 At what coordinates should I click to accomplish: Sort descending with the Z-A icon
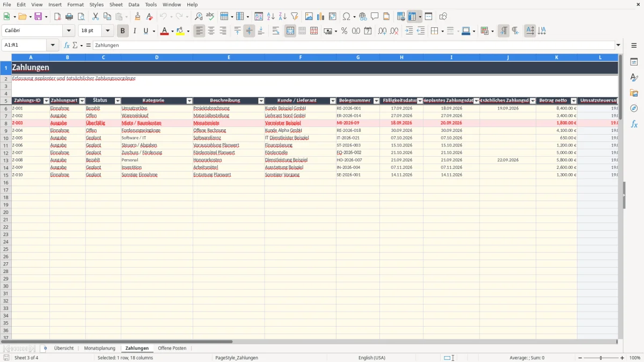click(x=283, y=17)
